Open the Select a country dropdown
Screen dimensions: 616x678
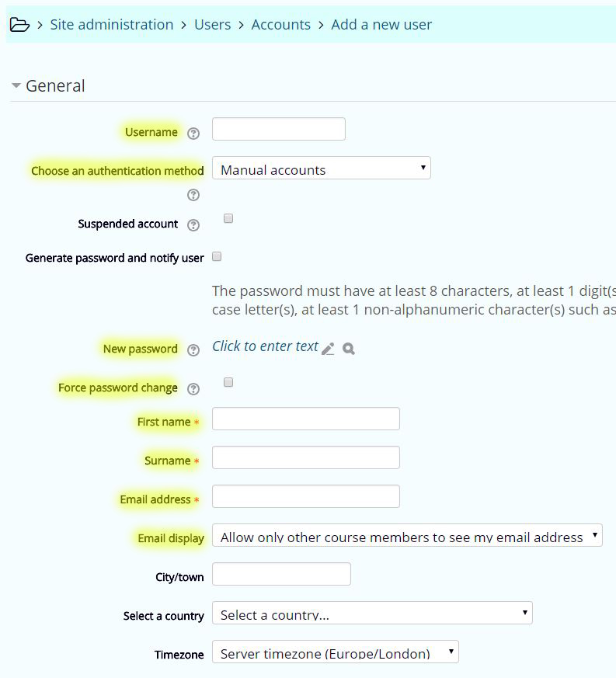372,614
